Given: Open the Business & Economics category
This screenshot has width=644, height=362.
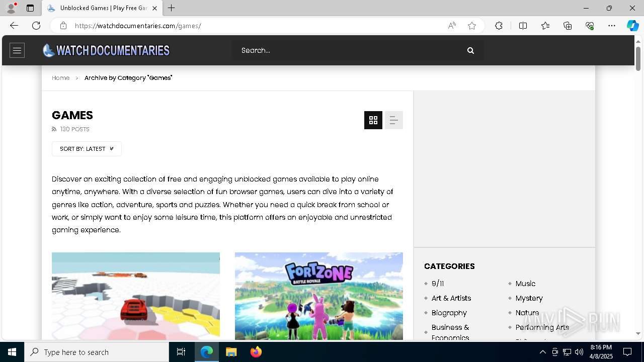Looking at the screenshot, I should tap(450, 332).
